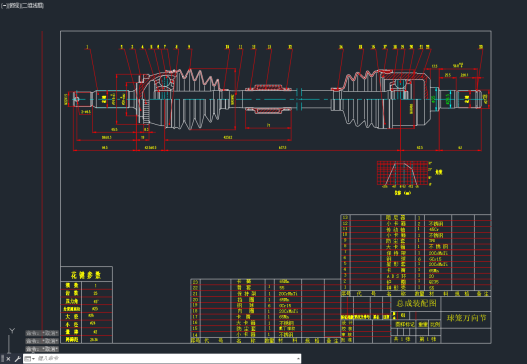Open the 二维线框 visual style menu
527x364 pixels.
tap(33, 5)
